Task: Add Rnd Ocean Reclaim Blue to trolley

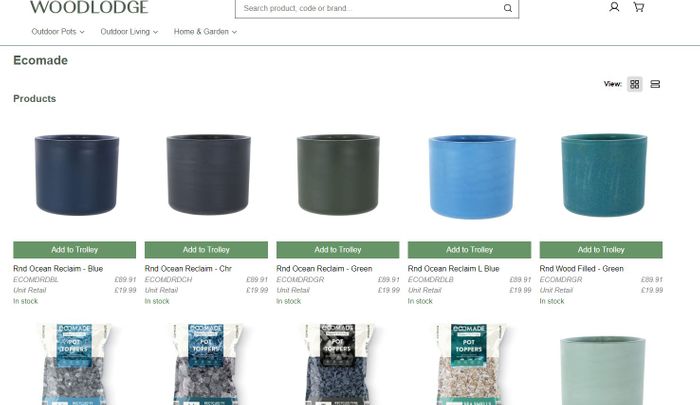Action: [75, 250]
